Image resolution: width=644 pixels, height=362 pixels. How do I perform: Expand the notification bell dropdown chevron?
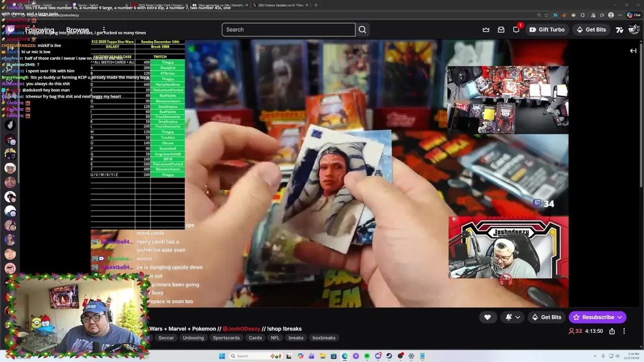pyautogui.click(x=518, y=317)
